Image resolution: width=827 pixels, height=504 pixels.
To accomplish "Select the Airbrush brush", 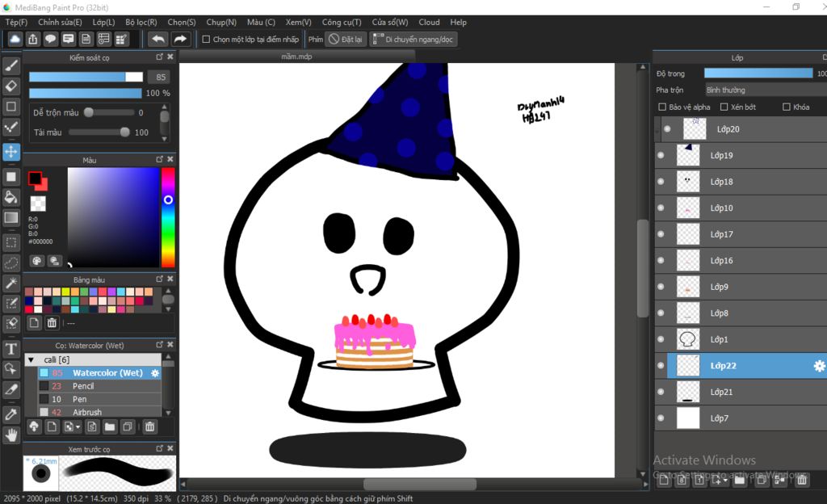I will 99,412.
